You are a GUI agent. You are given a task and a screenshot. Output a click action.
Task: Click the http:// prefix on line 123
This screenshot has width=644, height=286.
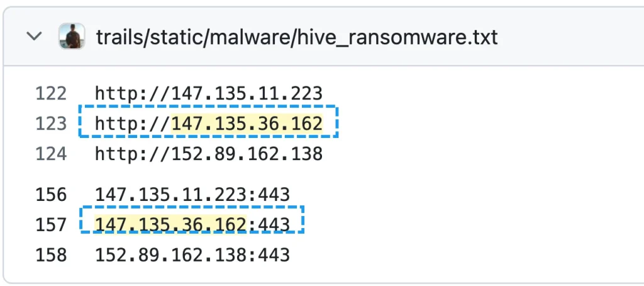tap(133, 124)
